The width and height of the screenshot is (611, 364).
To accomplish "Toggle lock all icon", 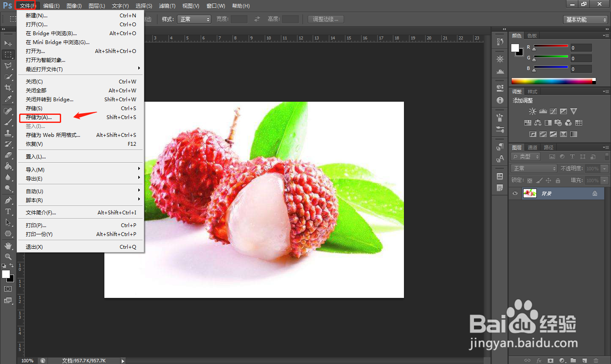I will click(x=558, y=181).
